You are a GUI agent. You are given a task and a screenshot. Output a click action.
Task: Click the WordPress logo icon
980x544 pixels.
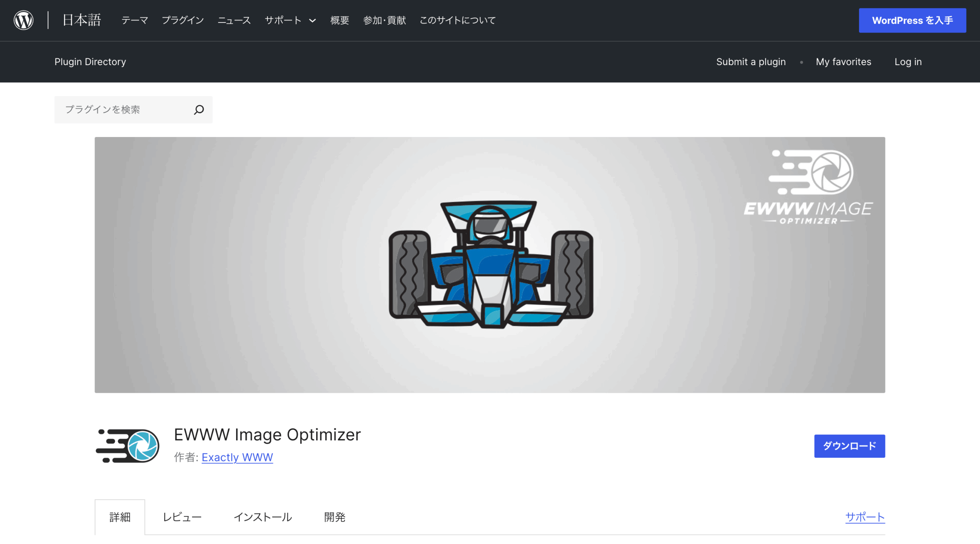coord(23,20)
